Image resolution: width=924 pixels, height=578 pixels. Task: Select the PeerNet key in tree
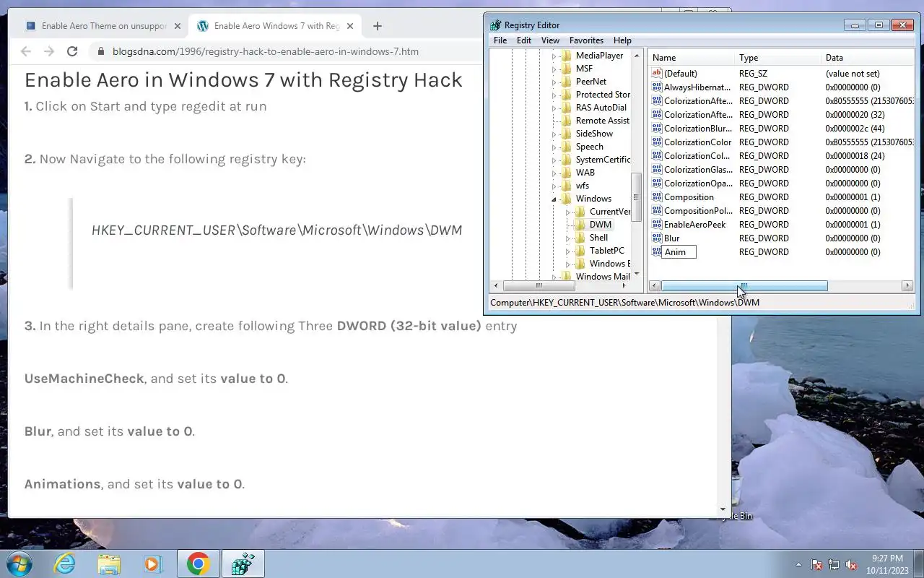pyautogui.click(x=590, y=82)
